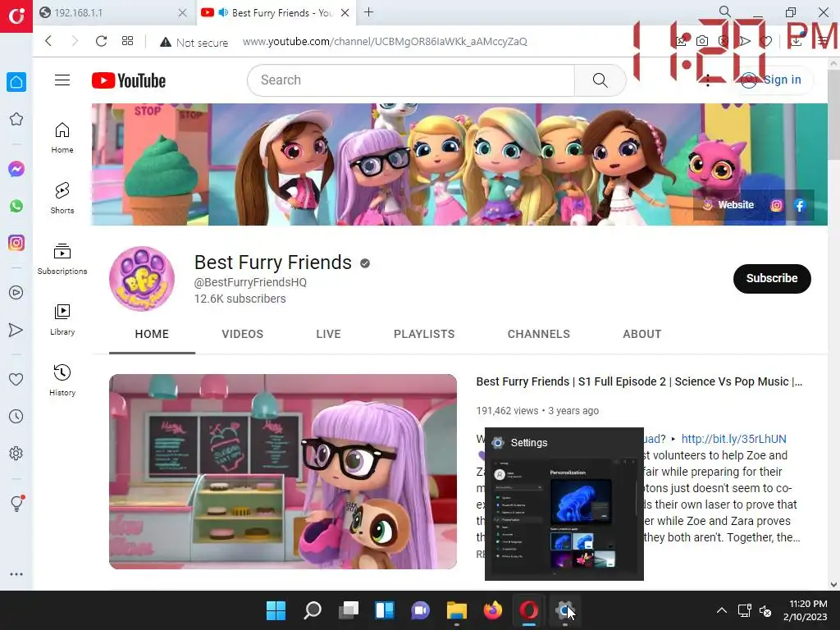Image resolution: width=840 pixels, height=630 pixels.
Task: Open Firefox from taskbar
Action: [x=493, y=610]
